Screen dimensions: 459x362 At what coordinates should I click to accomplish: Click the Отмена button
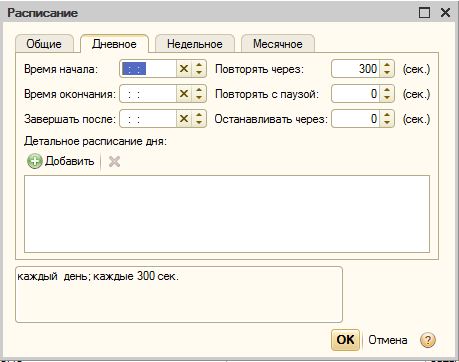[388, 340]
